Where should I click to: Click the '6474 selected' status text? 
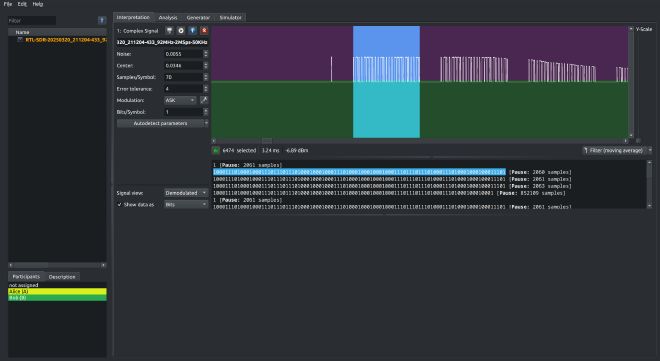(239, 150)
